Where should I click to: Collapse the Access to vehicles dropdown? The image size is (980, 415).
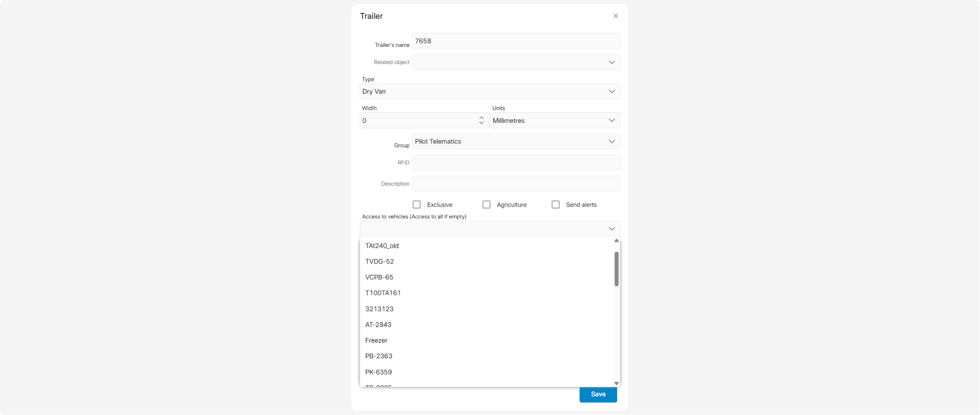pos(612,229)
